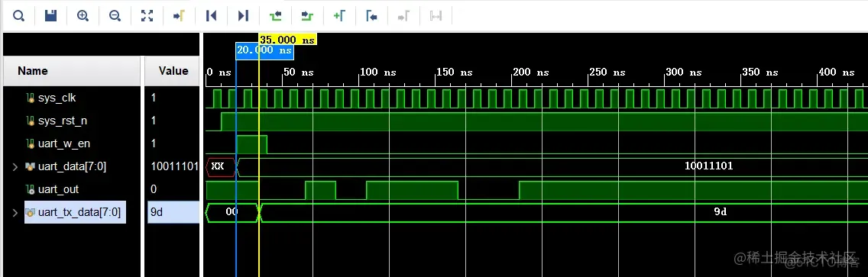This screenshot has width=868, height=277.
Task: Select the uart_data[7:0] signal row
Action: click(x=72, y=166)
